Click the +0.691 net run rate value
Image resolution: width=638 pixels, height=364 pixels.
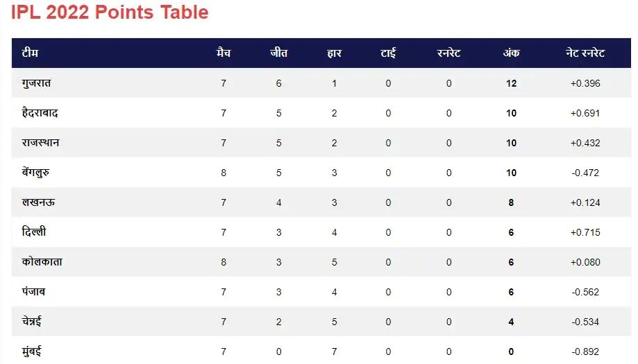pos(585,113)
